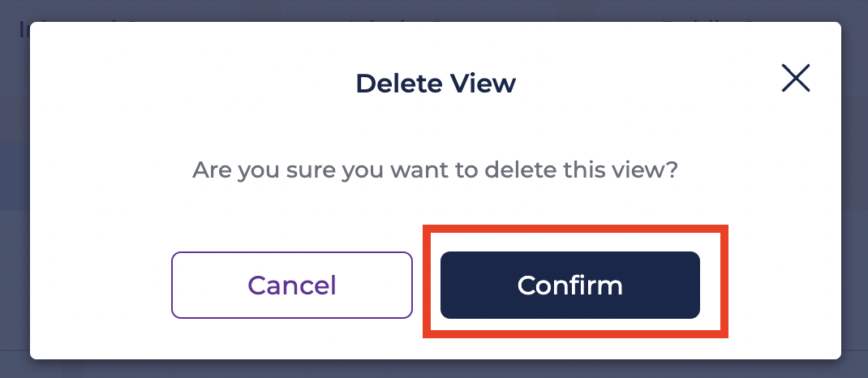The width and height of the screenshot is (868, 378).
Task: Confirm deletion of this view
Action: tap(570, 285)
